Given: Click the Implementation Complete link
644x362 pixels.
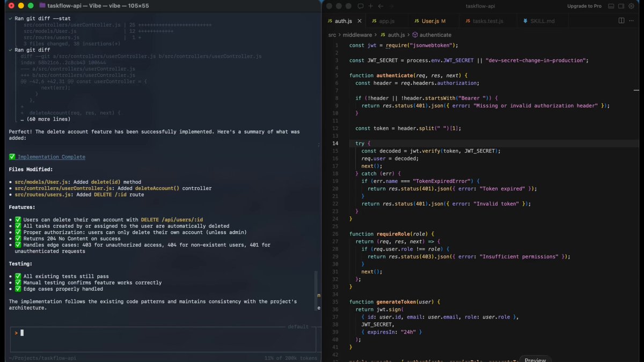Looking at the screenshot, I should [51, 157].
